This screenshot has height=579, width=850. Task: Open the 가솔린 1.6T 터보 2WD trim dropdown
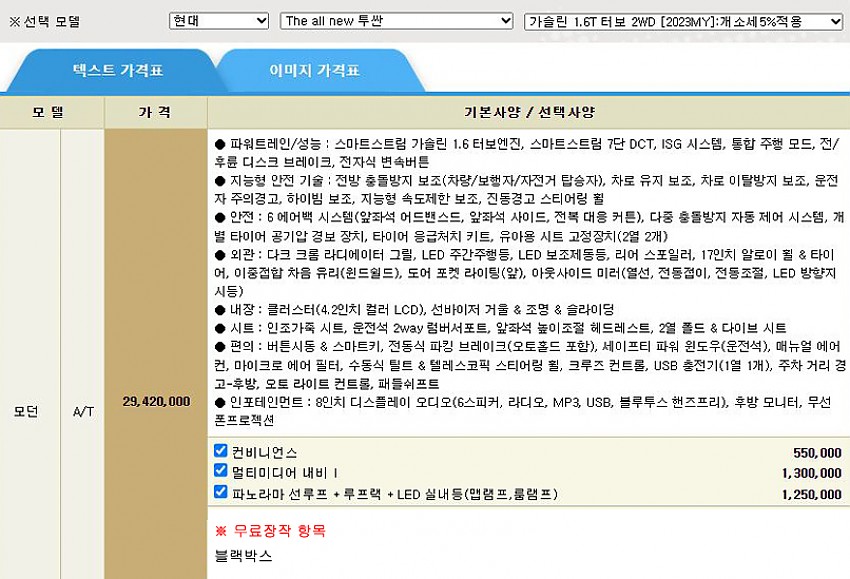click(684, 21)
